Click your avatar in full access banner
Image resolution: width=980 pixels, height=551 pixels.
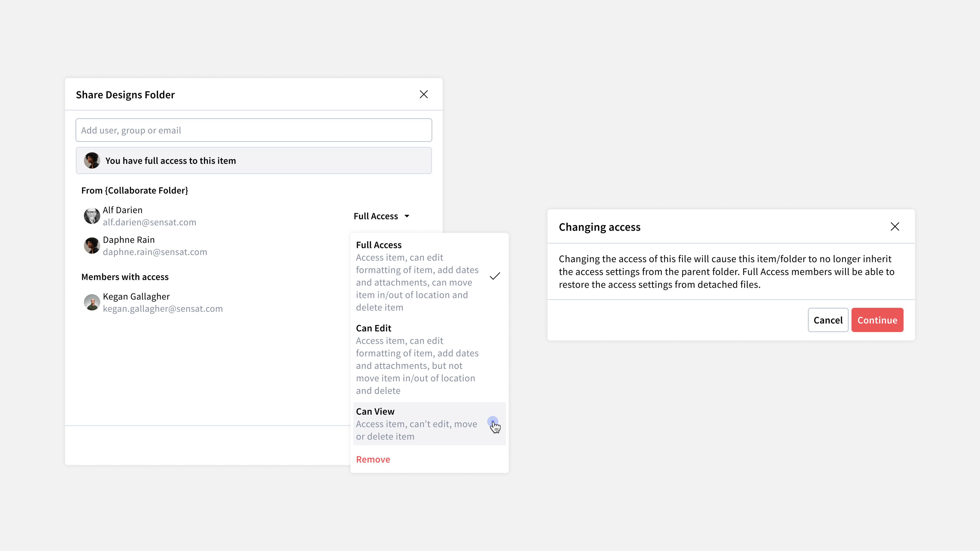pos(92,160)
